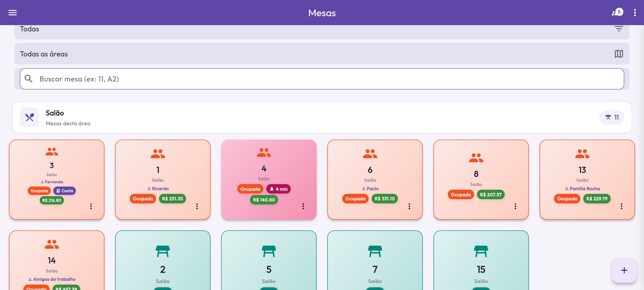This screenshot has height=290, width=644.
Task: Open free table 5 card
Action: [x=269, y=260]
